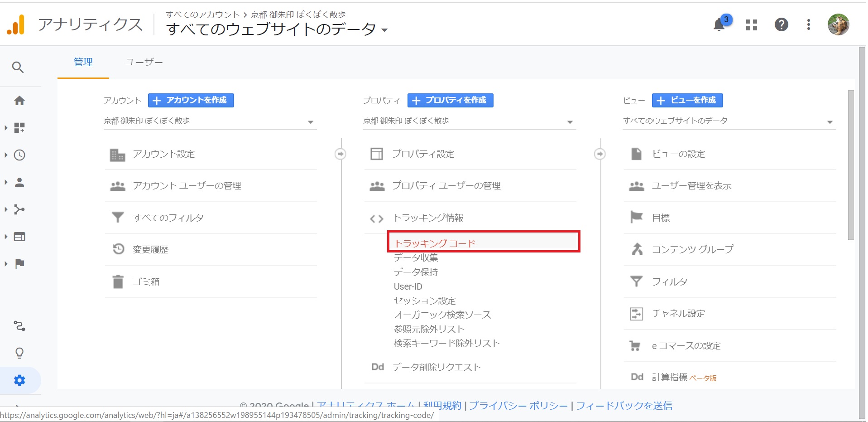The height and width of the screenshot is (422, 868).
Task: Open Behavior layout icon in sidebar
Action: 19,237
